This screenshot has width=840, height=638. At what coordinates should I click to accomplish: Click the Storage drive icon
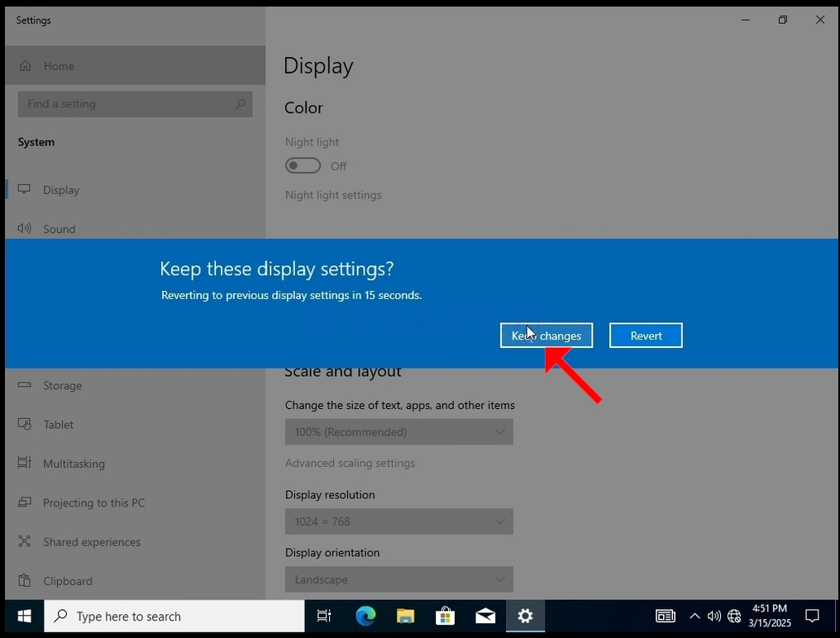pyautogui.click(x=24, y=384)
